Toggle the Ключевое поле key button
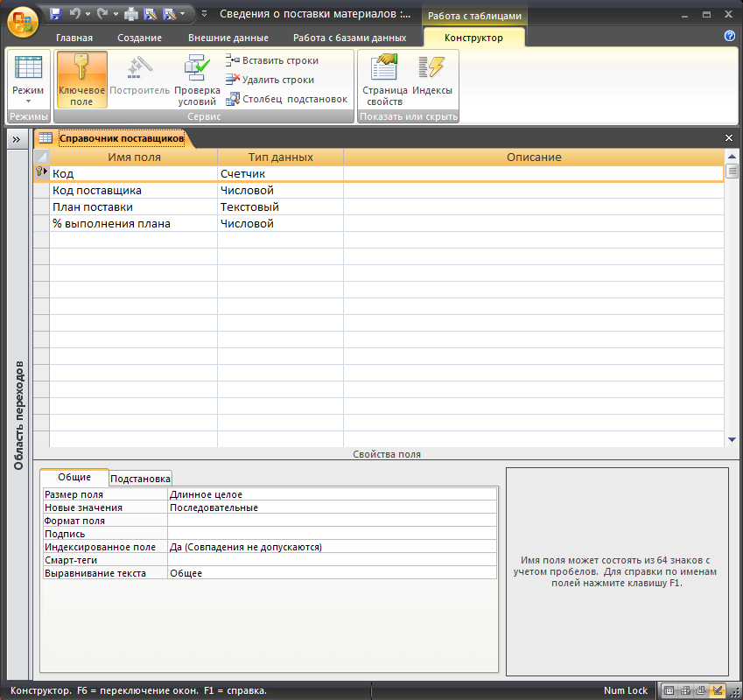 pos(81,80)
